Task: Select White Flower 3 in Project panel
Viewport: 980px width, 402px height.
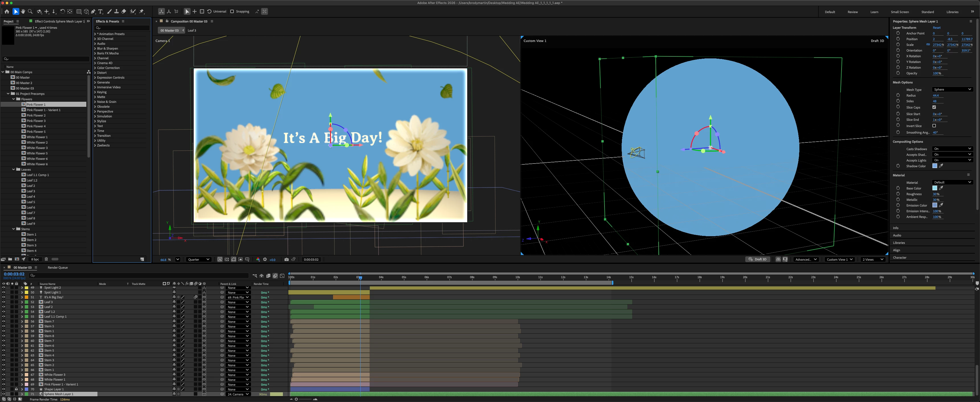Action: [37, 148]
